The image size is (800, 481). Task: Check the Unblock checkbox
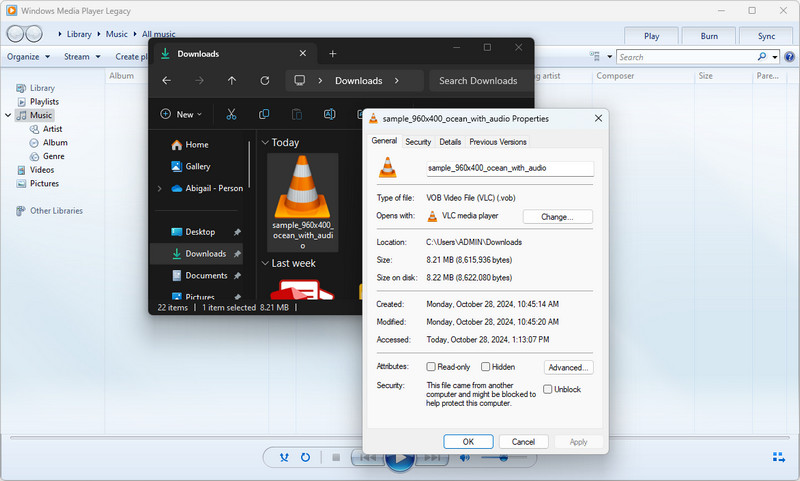click(x=547, y=389)
